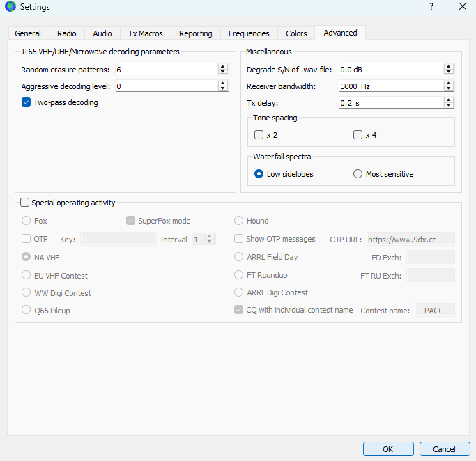476x461 pixels.
Task: Select Low sidelobes radio button
Action: click(259, 174)
